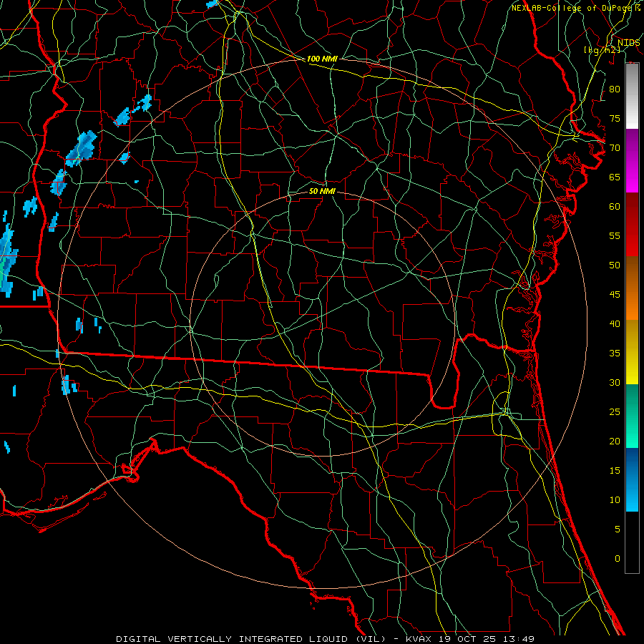Select the 50 value on the color scale
This screenshot has height=644, width=644.
615,265
